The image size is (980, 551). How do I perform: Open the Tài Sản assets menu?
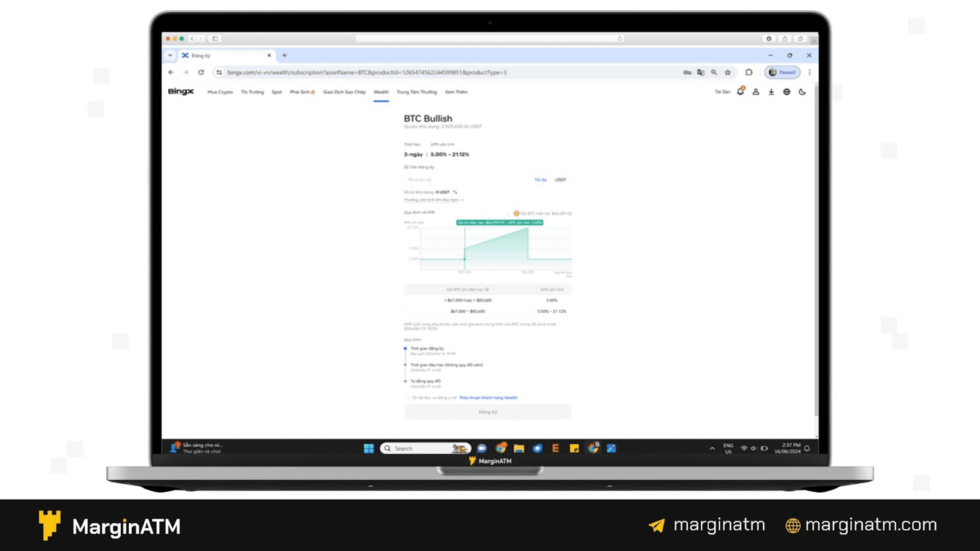[722, 92]
